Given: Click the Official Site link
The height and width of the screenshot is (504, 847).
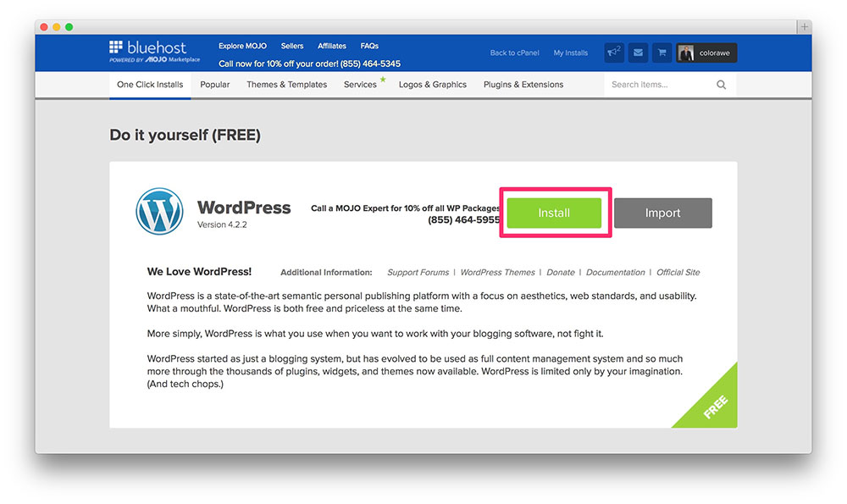Looking at the screenshot, I should (x=678, y=273).
